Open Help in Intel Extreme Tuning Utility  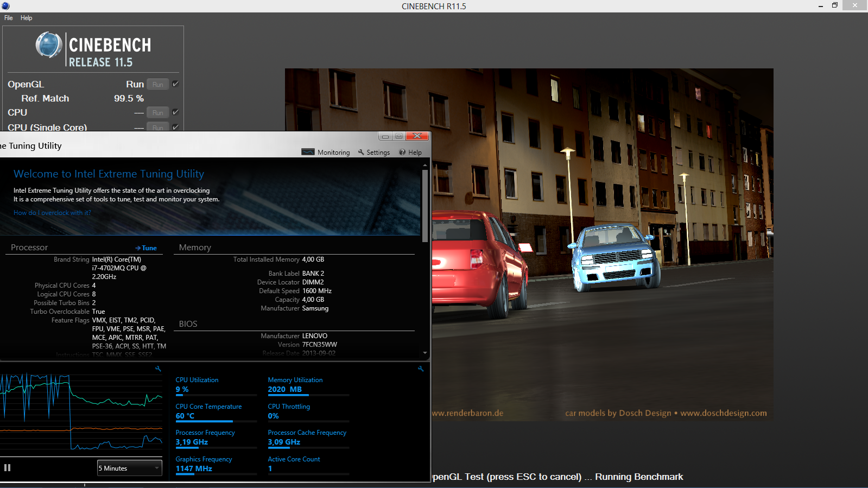coord(410,153)
